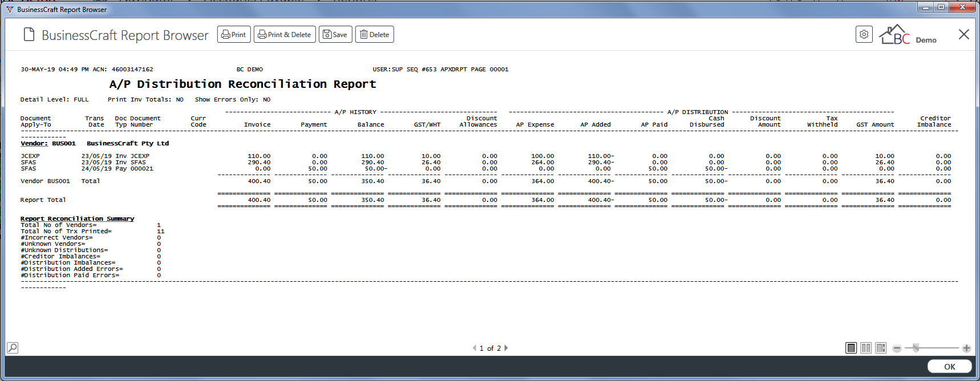Click the 'Print Inv Totals: NO' label
This screenshot has width=980, height=381.
145,99
